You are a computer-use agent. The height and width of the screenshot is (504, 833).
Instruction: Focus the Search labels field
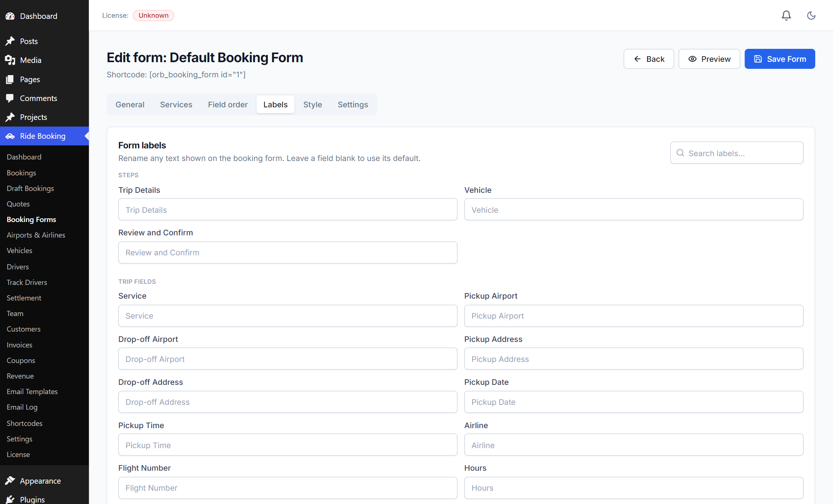coord(737,153)
